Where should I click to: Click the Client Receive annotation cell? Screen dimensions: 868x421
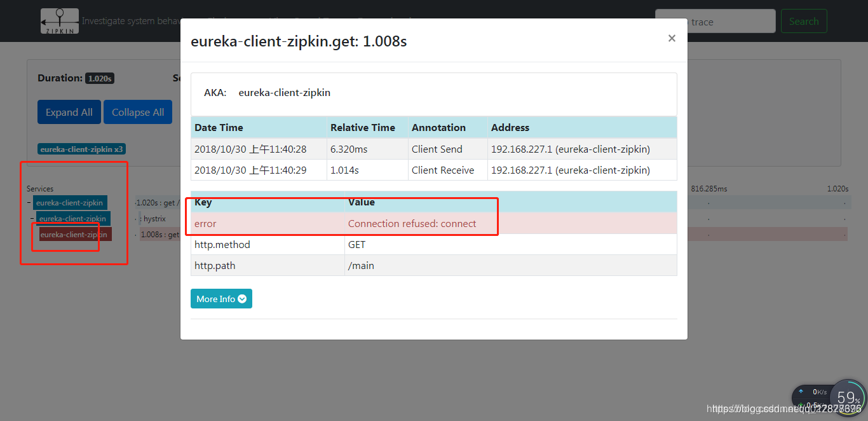447,170
